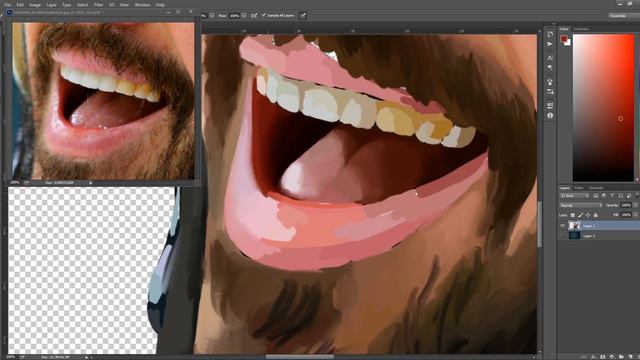Open the Filter menu
This screenshot has width=640, height=360.
click(x=98, y=5)
